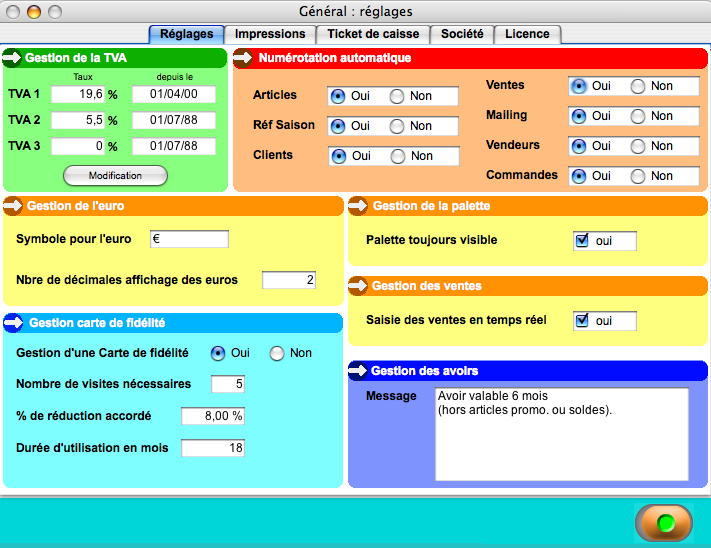Click the euro symbol input field

[189, 239]
